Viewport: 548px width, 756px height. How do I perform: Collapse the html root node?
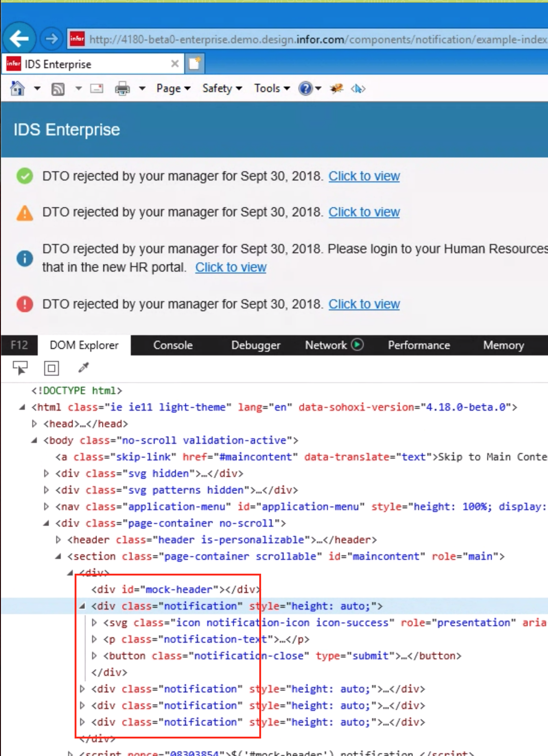[22, 407]
